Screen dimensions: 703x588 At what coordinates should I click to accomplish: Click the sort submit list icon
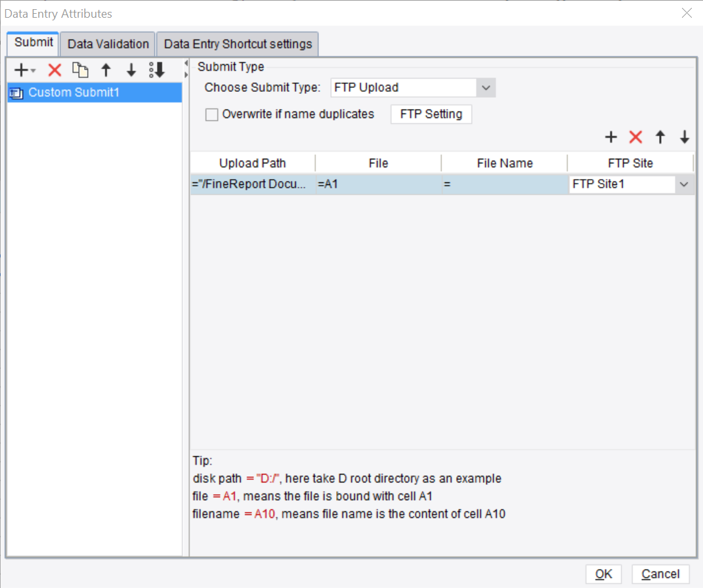pos(157,70)
